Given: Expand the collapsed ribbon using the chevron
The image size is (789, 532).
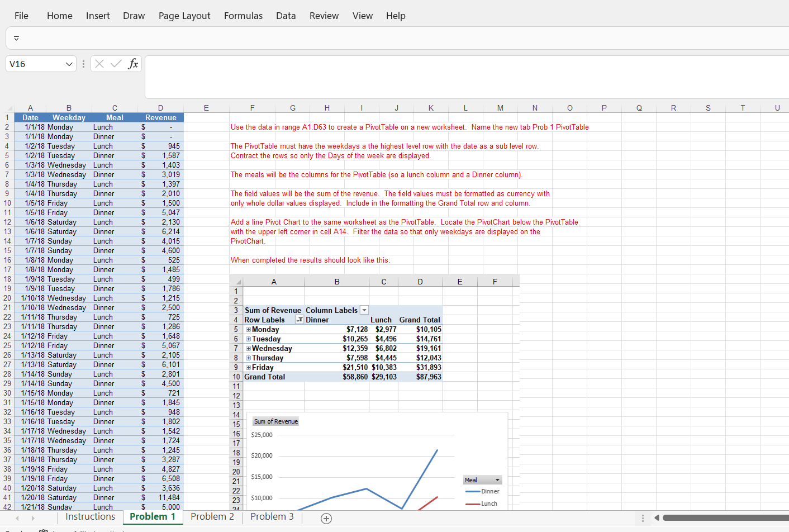Looking at the screenshot, I should [x=16, y=38].
